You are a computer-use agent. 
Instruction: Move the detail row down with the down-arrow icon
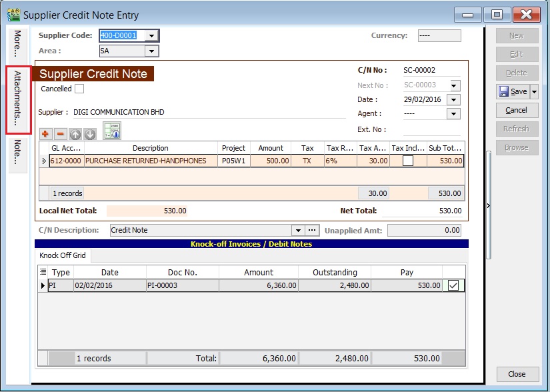[91, 133]
